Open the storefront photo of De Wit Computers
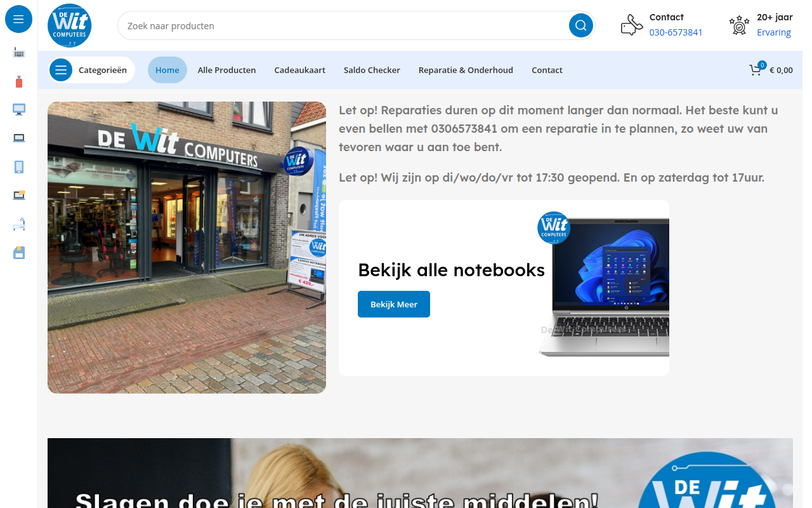This screenshot has height=508, width=812. pos(187,248)
